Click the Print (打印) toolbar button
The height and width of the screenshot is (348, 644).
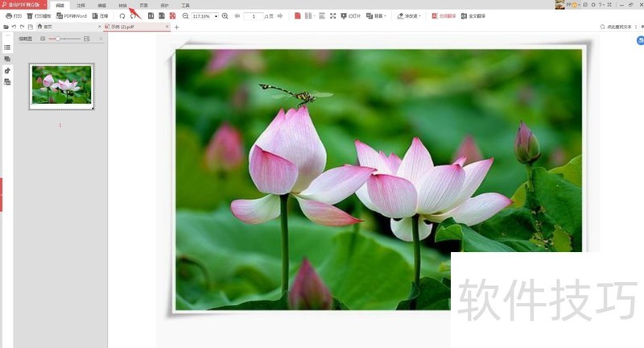tap(14, 16)
